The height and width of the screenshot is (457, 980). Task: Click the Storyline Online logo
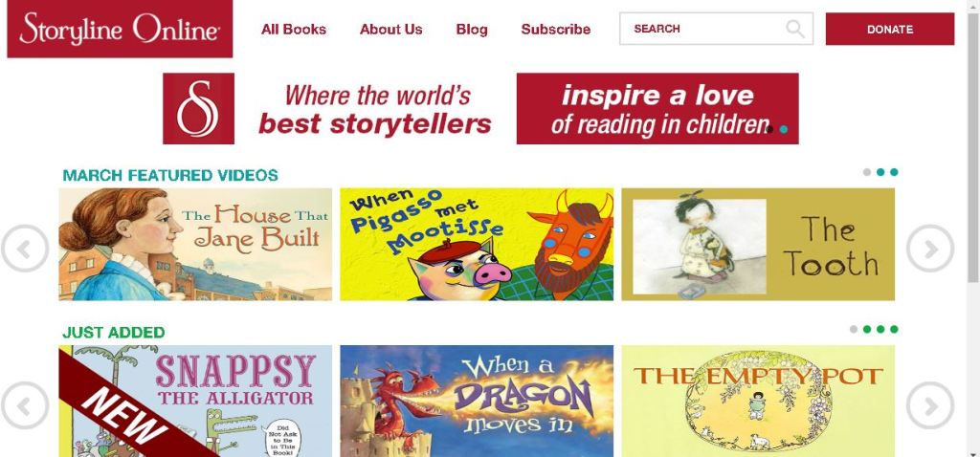[120, 29]
